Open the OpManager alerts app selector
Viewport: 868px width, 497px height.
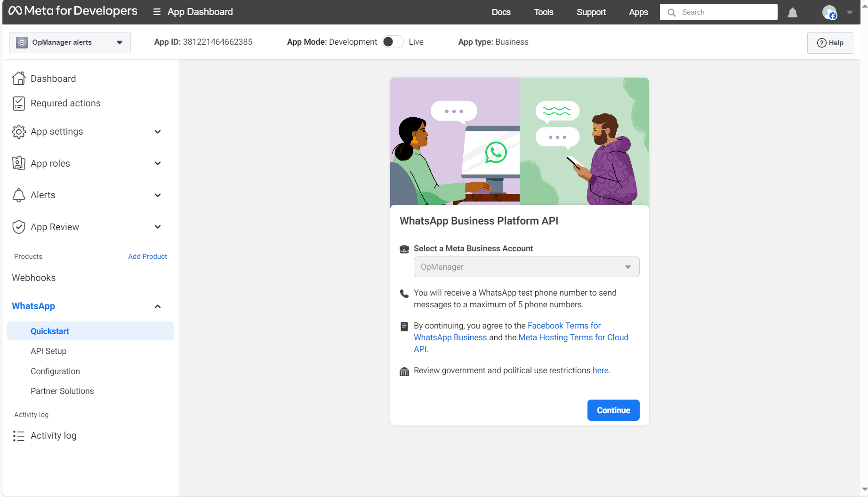point(70,42)
